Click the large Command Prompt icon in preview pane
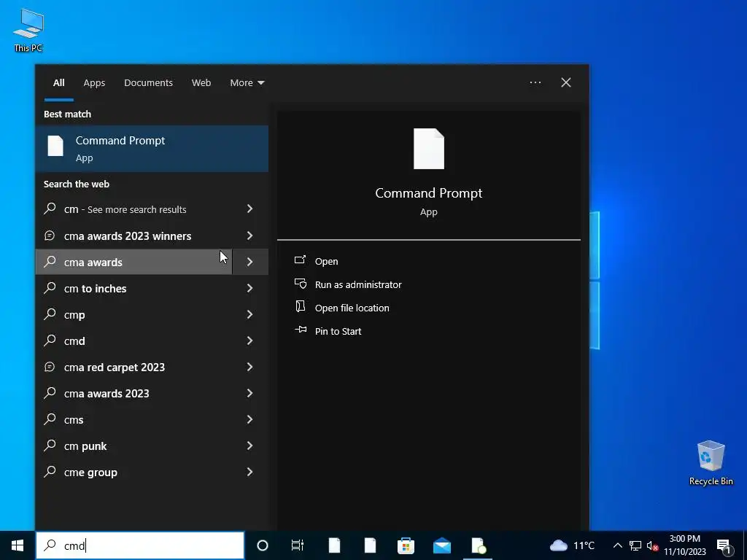This screenshot has width=747, height=560. click(429, 149)
